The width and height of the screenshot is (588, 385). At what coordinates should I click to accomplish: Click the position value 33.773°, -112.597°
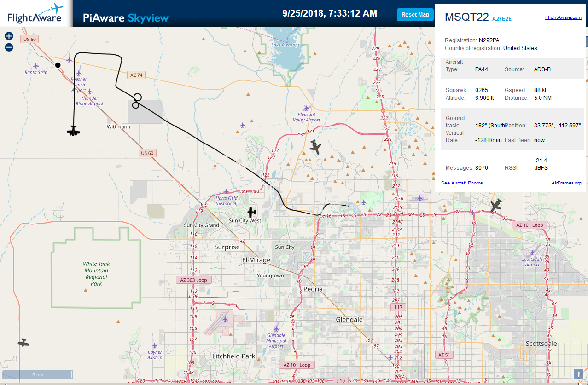point(558,125)
